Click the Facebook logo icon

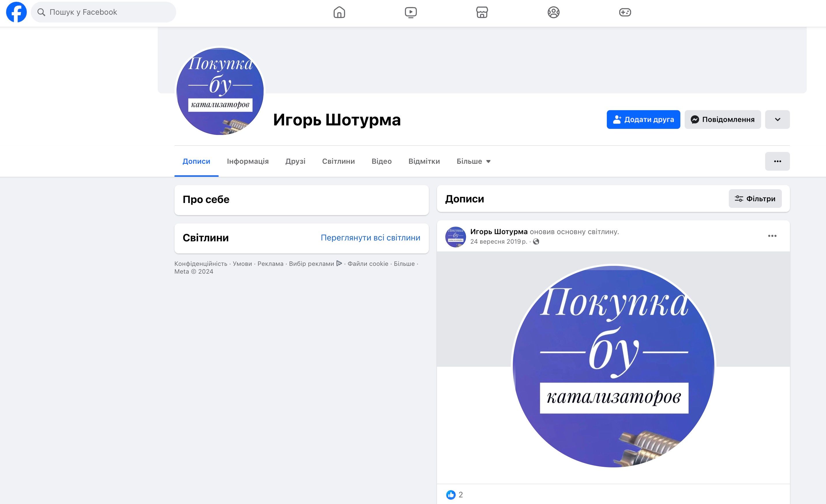point(16,12)
